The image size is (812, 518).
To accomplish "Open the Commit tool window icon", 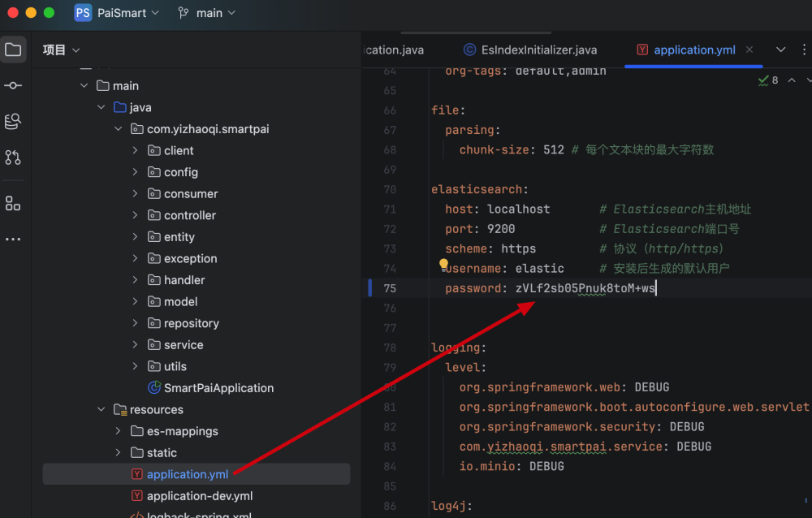I will [x=13, y=85].
